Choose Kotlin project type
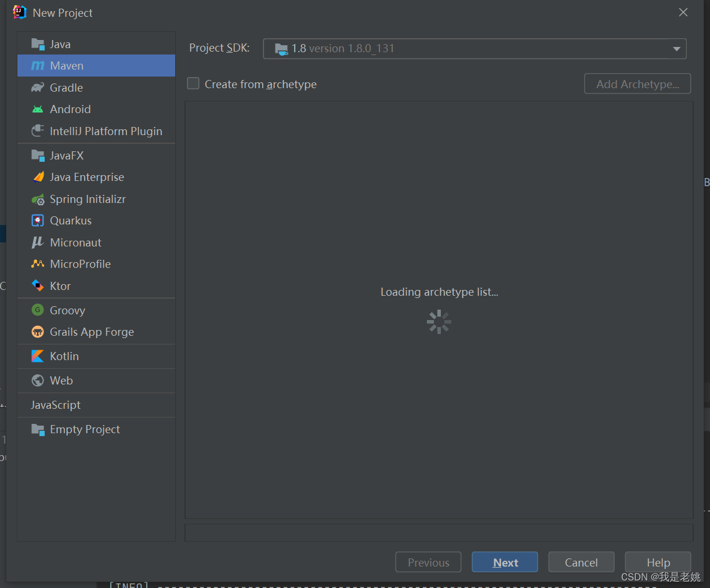 [96, 356]
